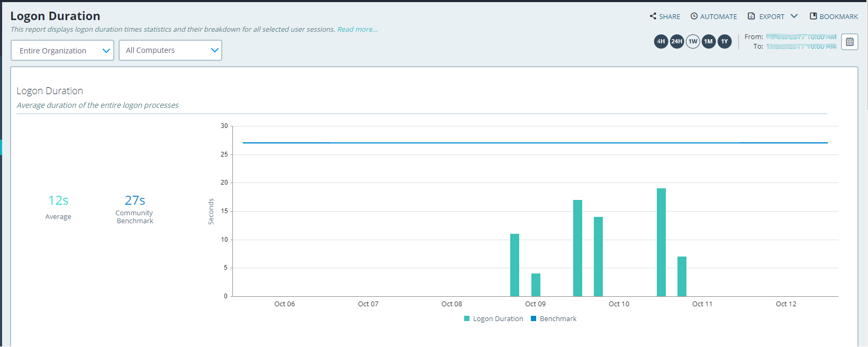Click the 11-second bar before Oct 09
This screenshot has width=868, height=347.
(514, 265)
